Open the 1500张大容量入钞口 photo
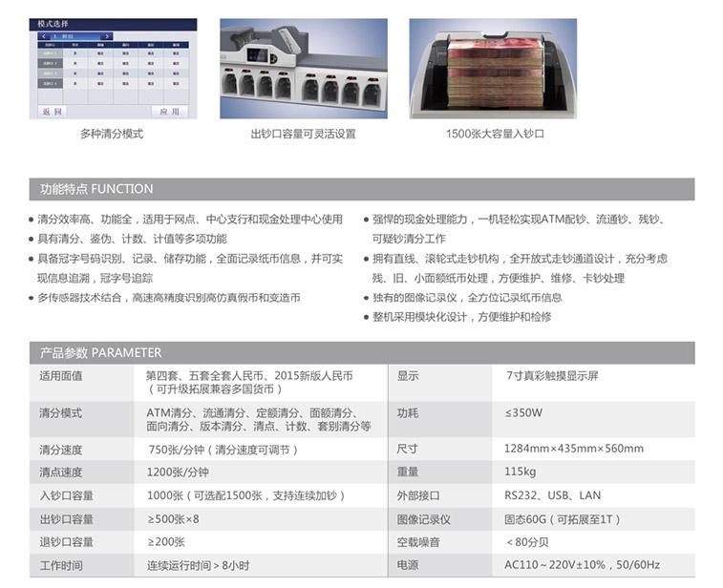 click(x=493, y=69)
